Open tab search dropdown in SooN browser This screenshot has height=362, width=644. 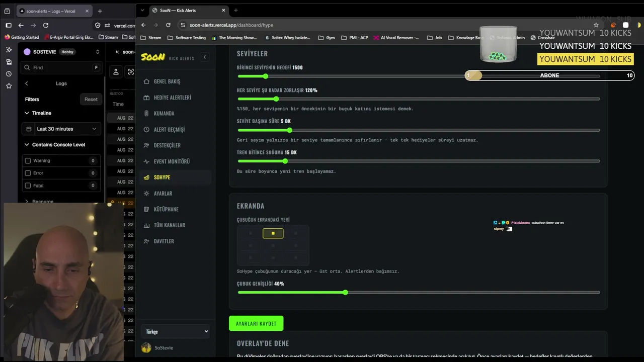point(142,11)
